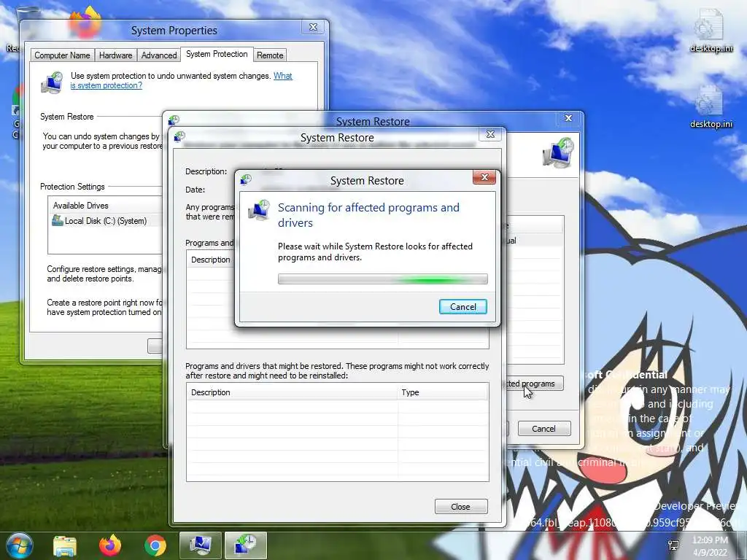Click Type column header in lower list
This screenshot has height=560, width=747.
443,392
